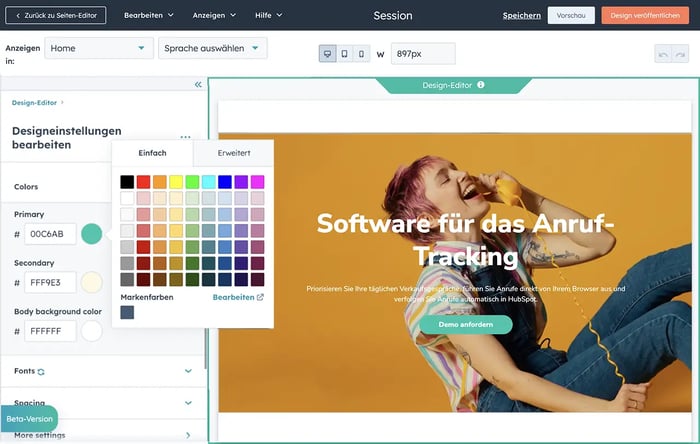Click the Colors section label
Viewport: 700px width, 444px height.
(26, 187)
